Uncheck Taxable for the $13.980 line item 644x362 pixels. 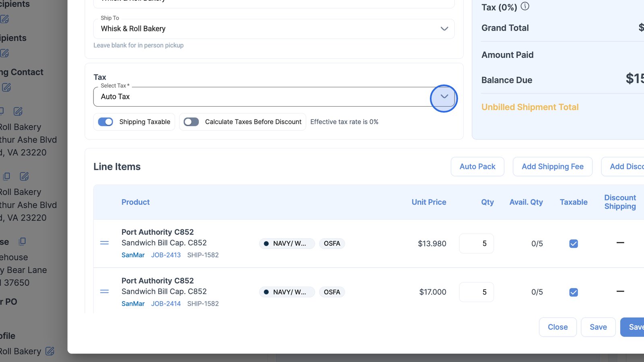pyautogui.click(x=574, y=244)
